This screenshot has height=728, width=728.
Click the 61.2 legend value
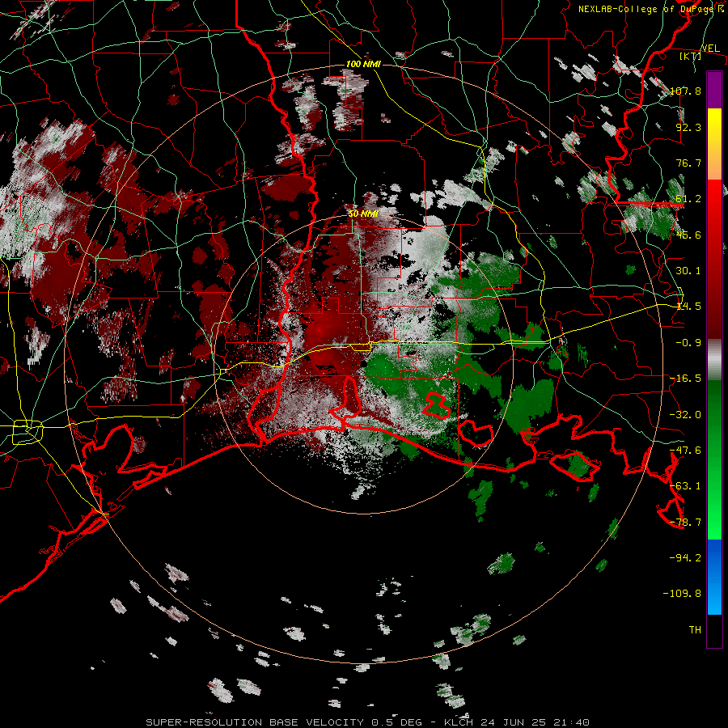[688, 199]
